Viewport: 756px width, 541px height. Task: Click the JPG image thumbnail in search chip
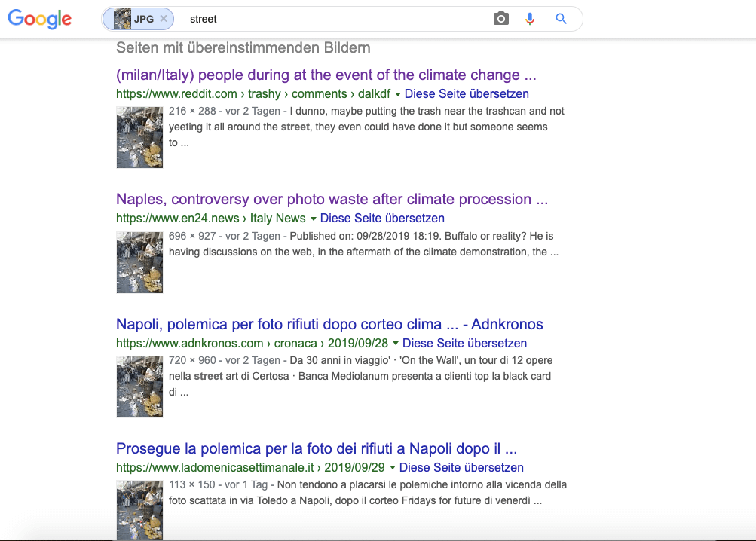pos(122,19)
